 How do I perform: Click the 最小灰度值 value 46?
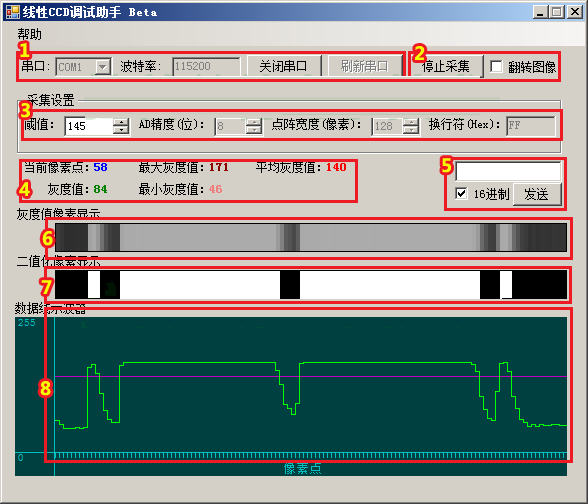tap(215, 189)
